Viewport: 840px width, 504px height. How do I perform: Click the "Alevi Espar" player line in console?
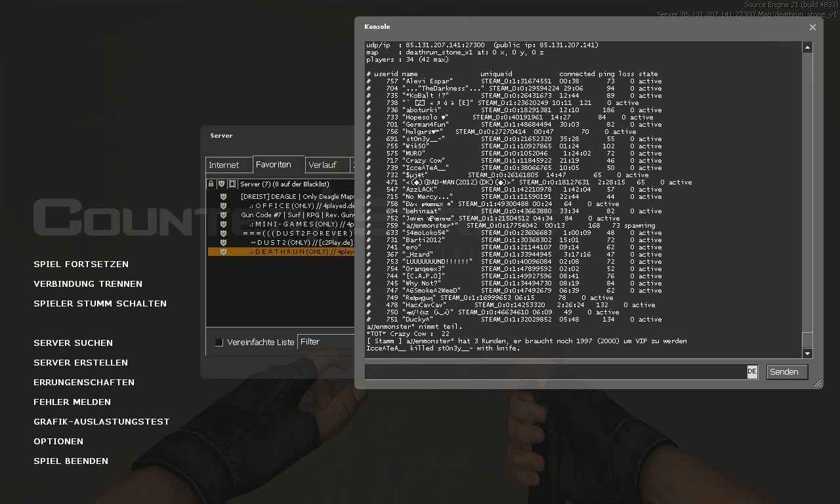coord(514,81)
